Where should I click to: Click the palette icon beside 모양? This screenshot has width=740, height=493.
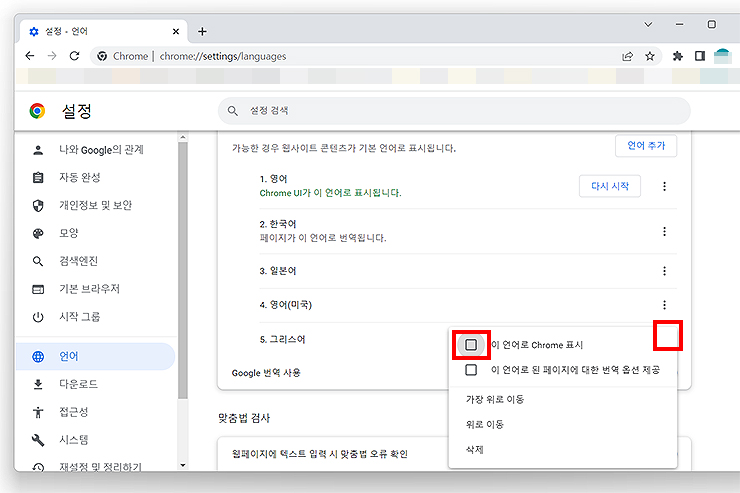click(38, 233)
